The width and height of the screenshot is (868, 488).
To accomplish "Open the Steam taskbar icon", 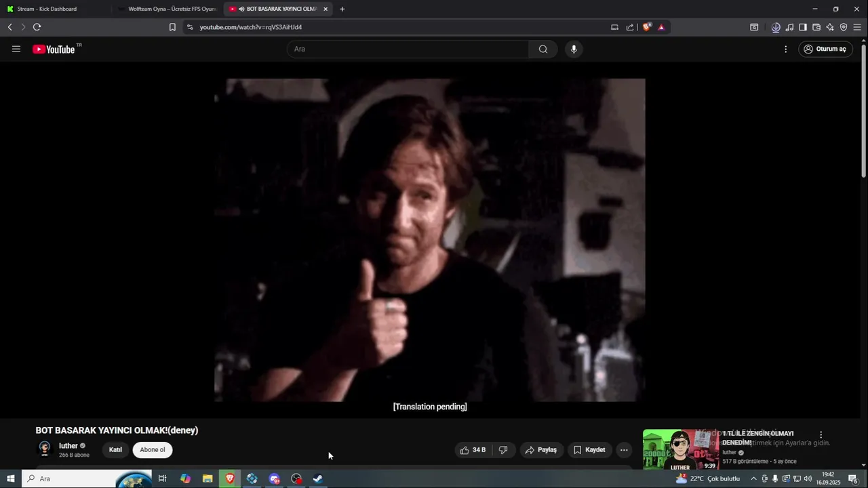I will [318, 479].
